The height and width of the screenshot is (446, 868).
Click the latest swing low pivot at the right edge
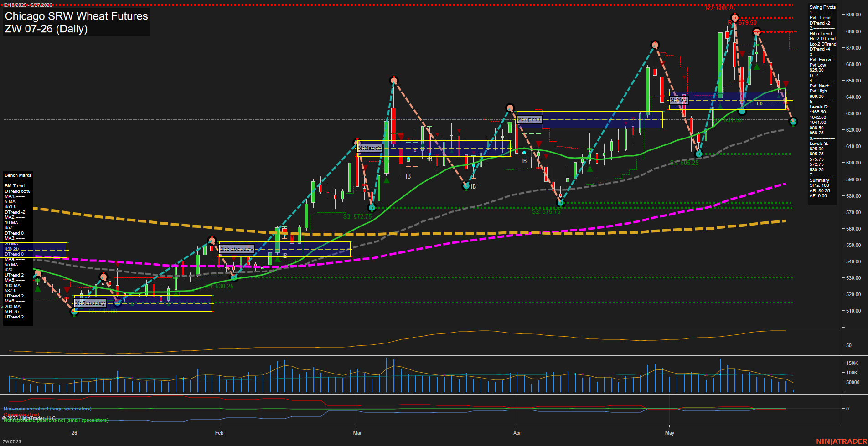793,122
